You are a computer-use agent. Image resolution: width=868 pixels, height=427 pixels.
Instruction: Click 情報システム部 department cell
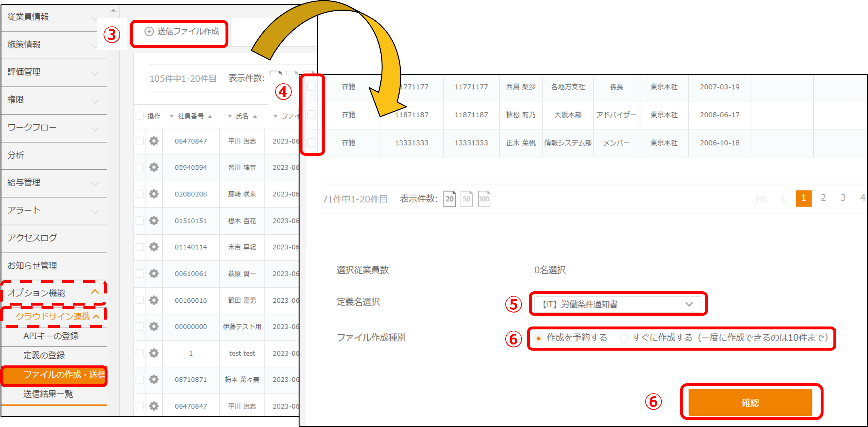[x=568, y=143]
